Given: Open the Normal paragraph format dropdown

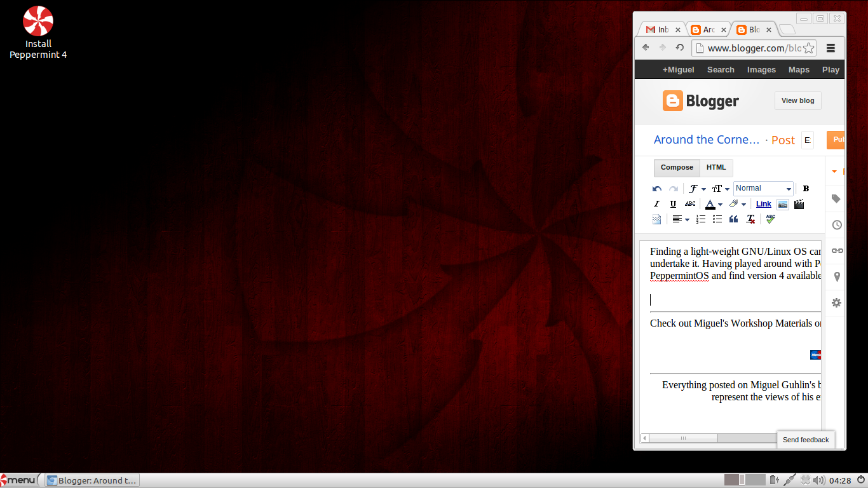Looking at the screenshot, I should coord(763,189).
